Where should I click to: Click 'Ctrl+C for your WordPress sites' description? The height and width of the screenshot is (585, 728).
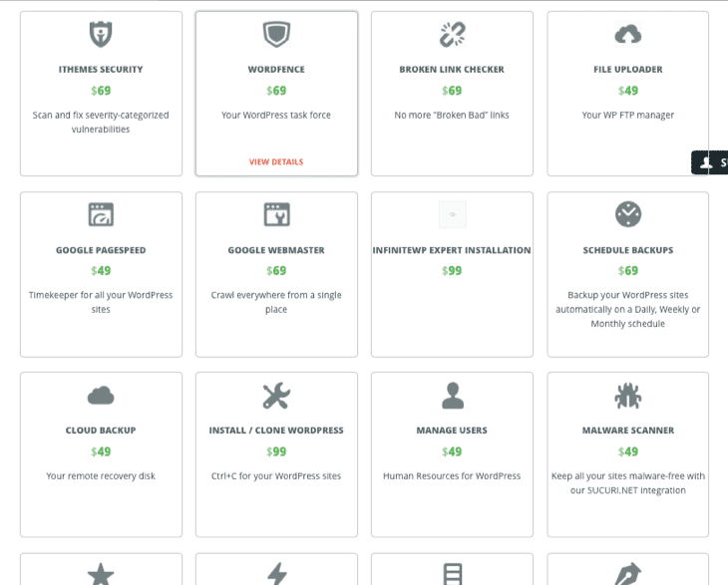[276, 476]
